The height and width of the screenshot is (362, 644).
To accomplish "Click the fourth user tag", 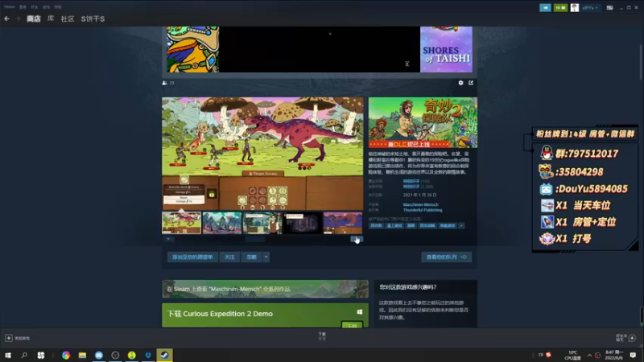I will coord(427,226).
